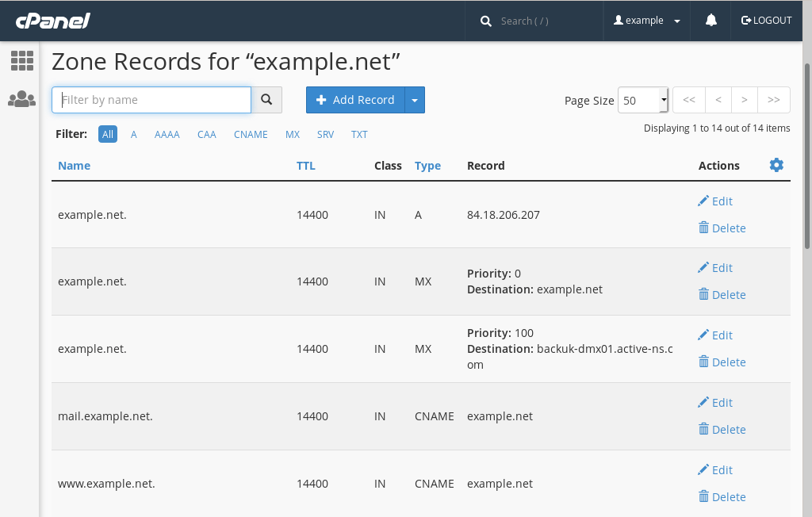Delete the www.example.net CNAME record

[722, 497]
